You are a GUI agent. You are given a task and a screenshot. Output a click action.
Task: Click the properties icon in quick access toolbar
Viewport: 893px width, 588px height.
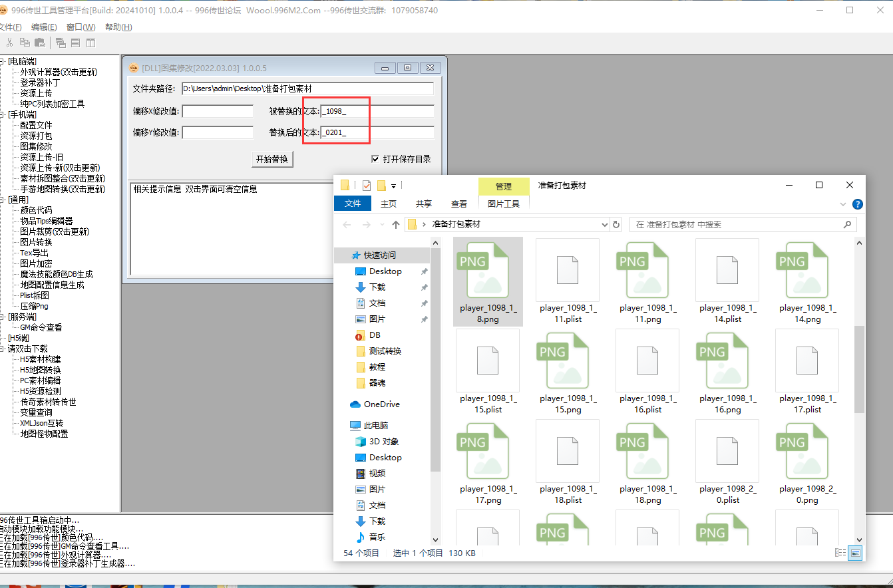coord(366,186)
